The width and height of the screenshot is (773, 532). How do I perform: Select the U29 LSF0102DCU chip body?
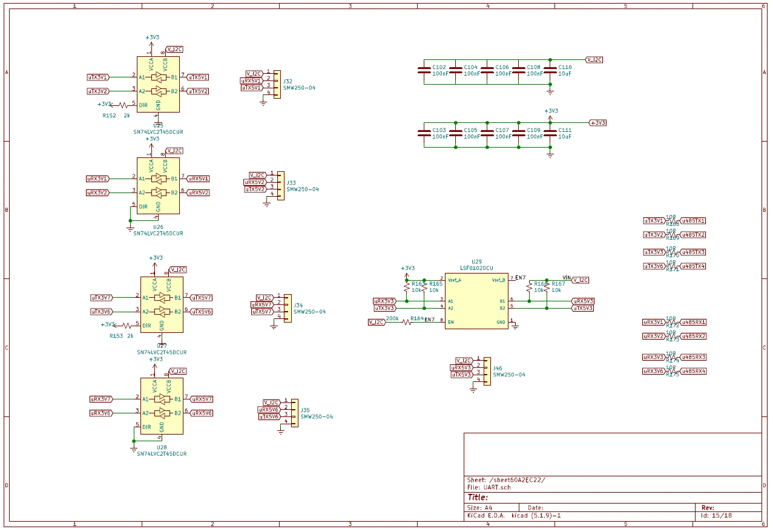click(x=476, y=301)
